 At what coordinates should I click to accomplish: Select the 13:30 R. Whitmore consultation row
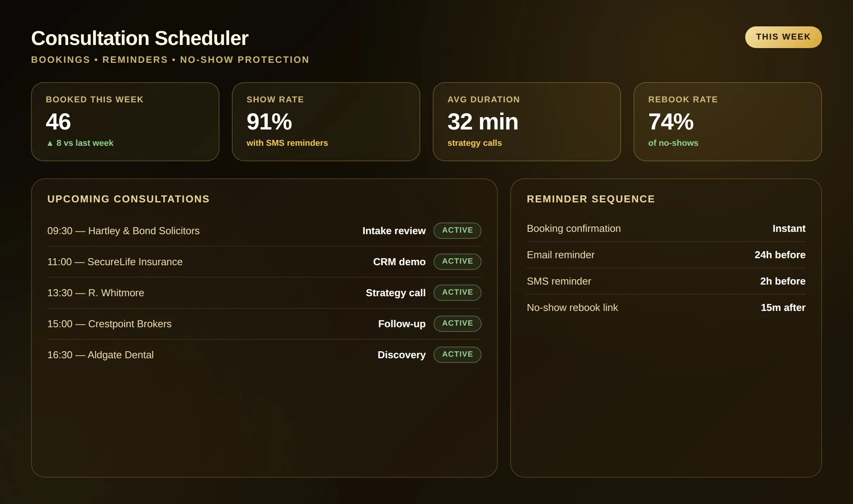coord(264,293)
